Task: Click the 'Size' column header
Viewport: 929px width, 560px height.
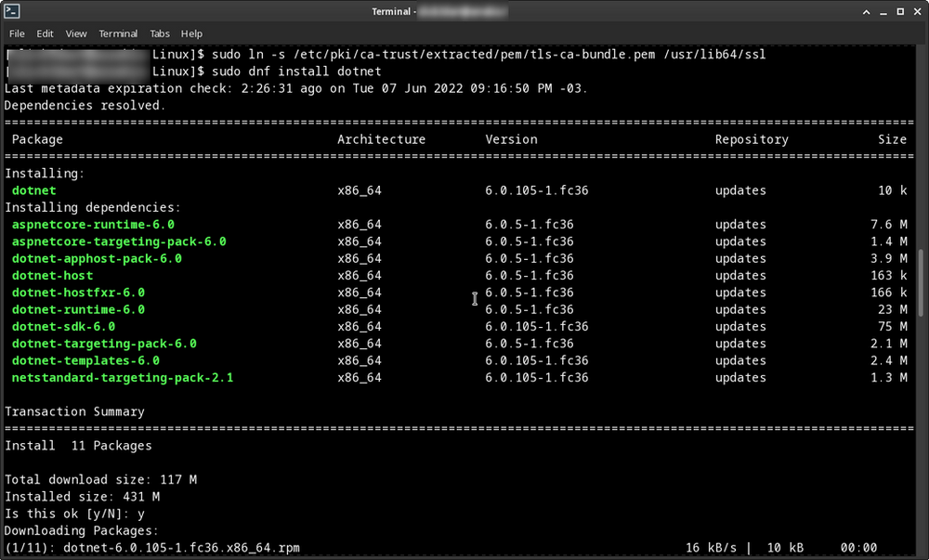Action: coord(892,139)
